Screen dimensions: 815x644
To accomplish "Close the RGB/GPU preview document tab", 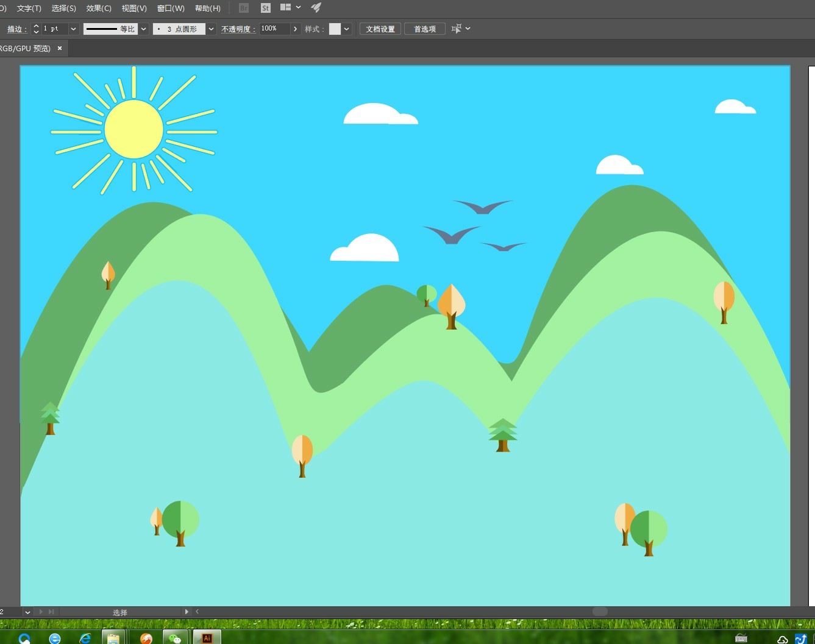I will pyautogui.click(x=60, y=48).
